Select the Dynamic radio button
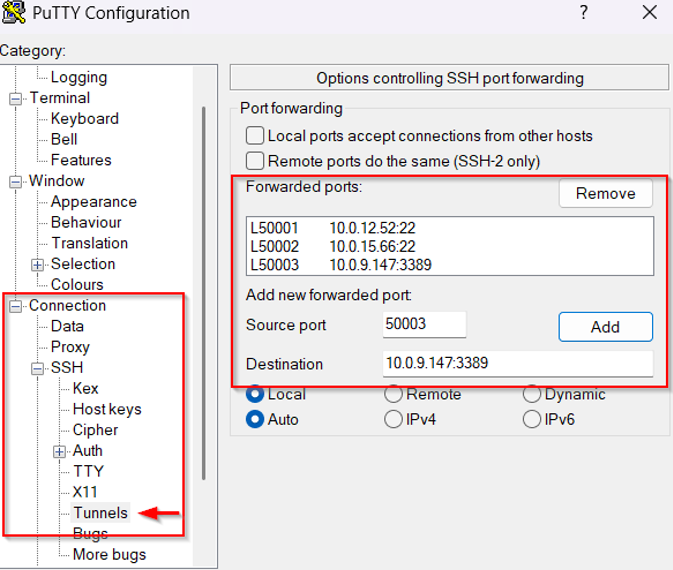Screen dimensions: 673x570 [532, 395]
